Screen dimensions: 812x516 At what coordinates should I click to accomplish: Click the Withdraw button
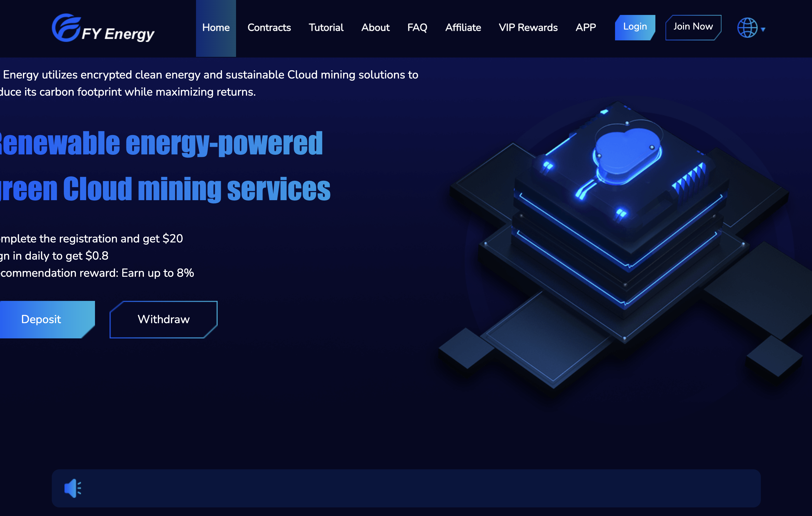click(x=163, y=319)
